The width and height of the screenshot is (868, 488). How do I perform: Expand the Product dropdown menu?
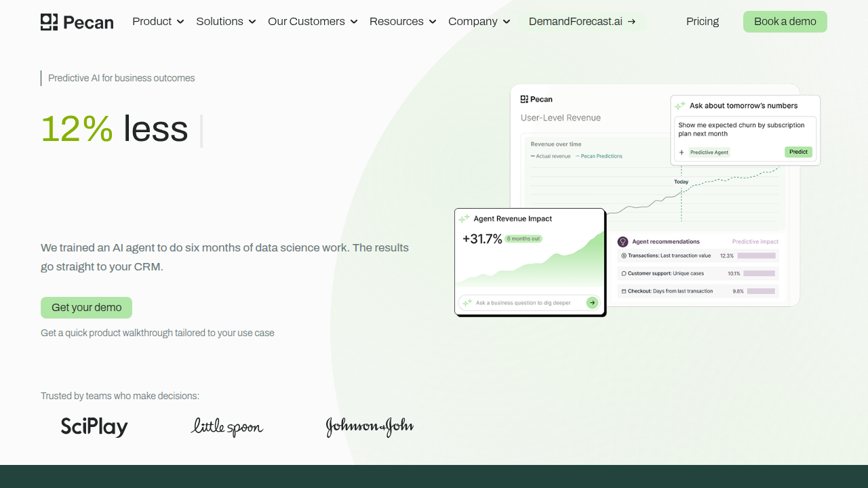(158, 22)
